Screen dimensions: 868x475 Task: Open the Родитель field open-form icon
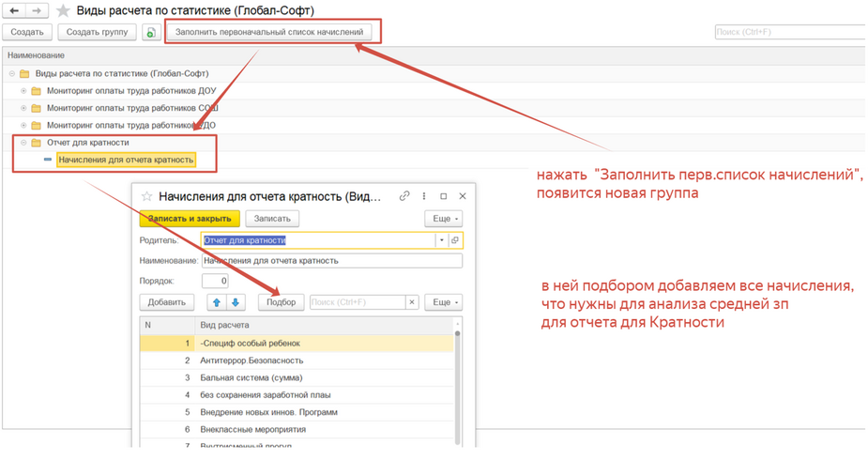[455, 240]
